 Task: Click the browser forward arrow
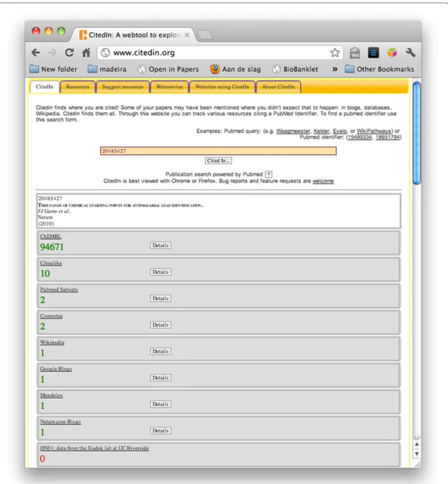coord(52,53)
